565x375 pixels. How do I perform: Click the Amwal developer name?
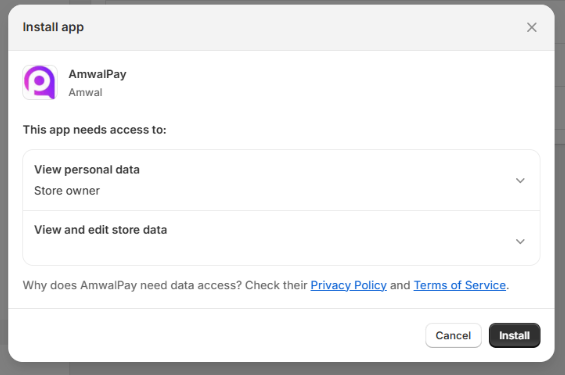(85, 93)
